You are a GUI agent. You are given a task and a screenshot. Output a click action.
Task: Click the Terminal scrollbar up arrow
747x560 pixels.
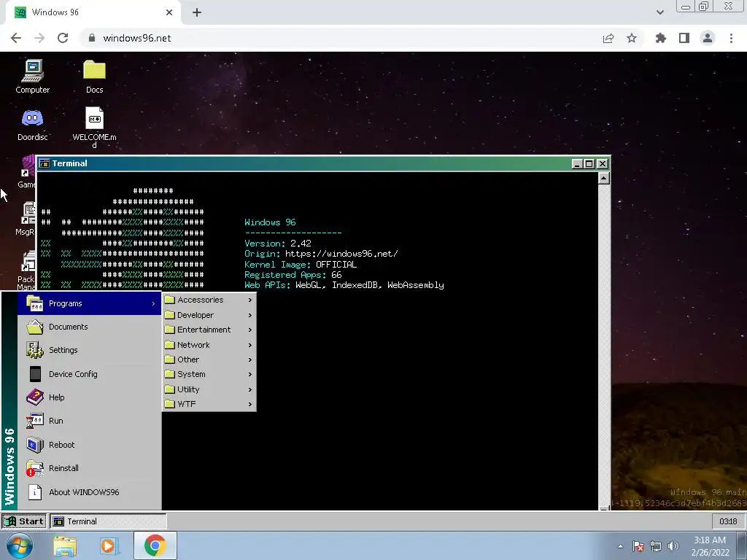pos(603,179)
